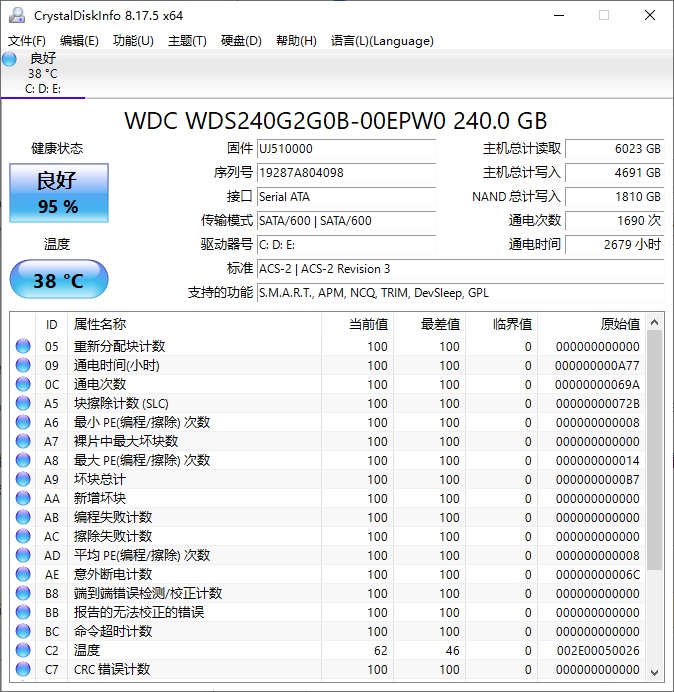Click status orb for 0C 通电次数
The width and height of the screenshot is (674, 692).
(23, 384)
